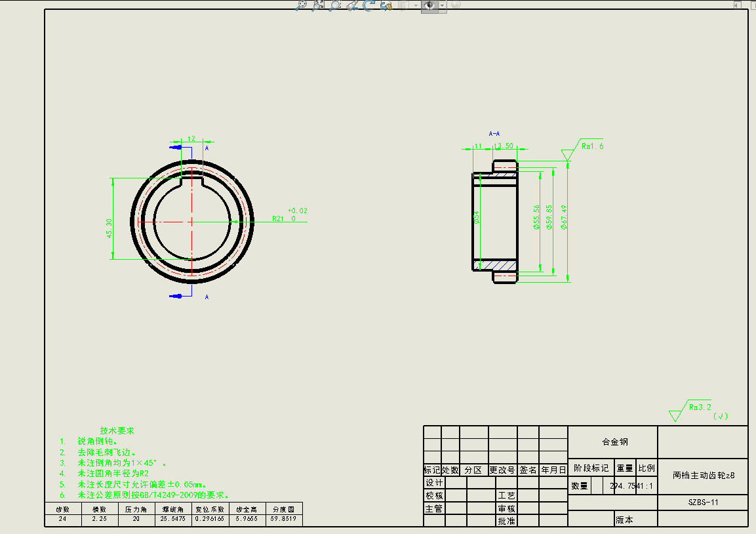Click the greyed sphere icon in the toolbar
This screenshot has width=756, height=534.
tap(455, 5)
